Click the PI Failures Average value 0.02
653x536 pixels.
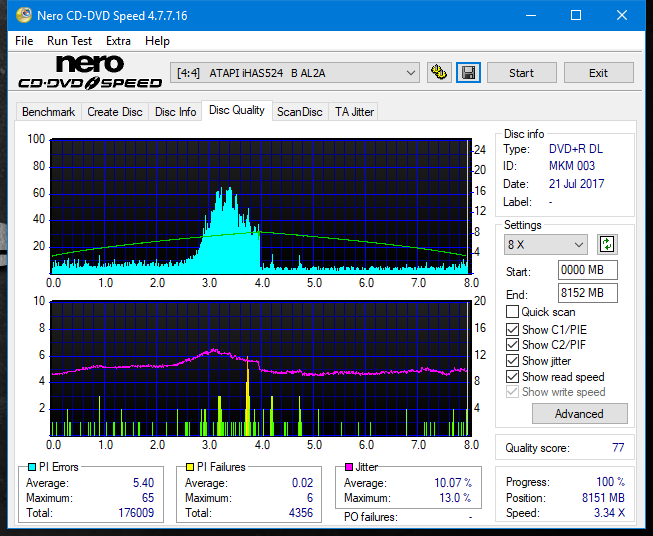(302, 483)
